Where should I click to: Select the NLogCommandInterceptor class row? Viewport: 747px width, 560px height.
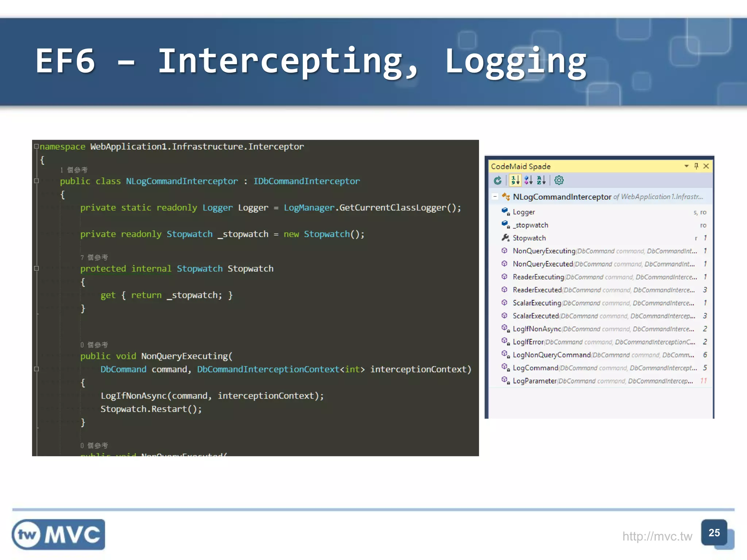(600, 197)
